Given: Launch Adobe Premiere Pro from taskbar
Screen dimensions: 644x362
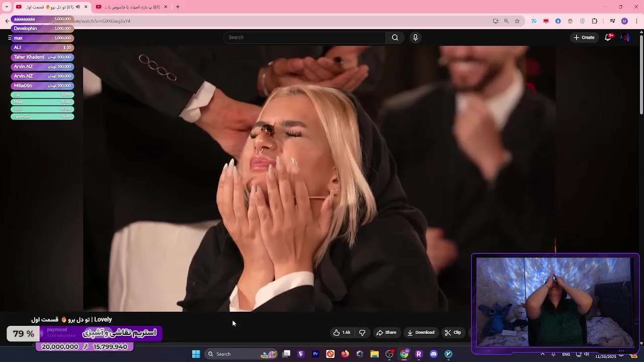Looking at the screenshot, I should [315, 354].
